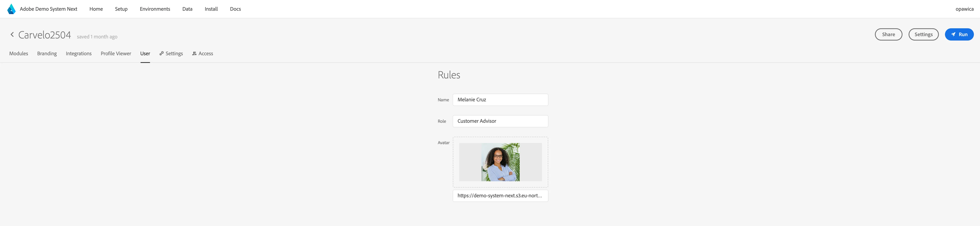Open the opawica user account menu
Image resolution: width=980 pixels, height=226 pixels.
coord(964,9)
